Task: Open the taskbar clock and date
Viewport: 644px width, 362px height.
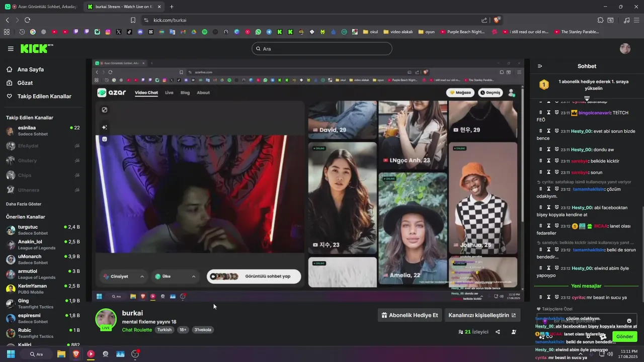Action: click(629, 354)
